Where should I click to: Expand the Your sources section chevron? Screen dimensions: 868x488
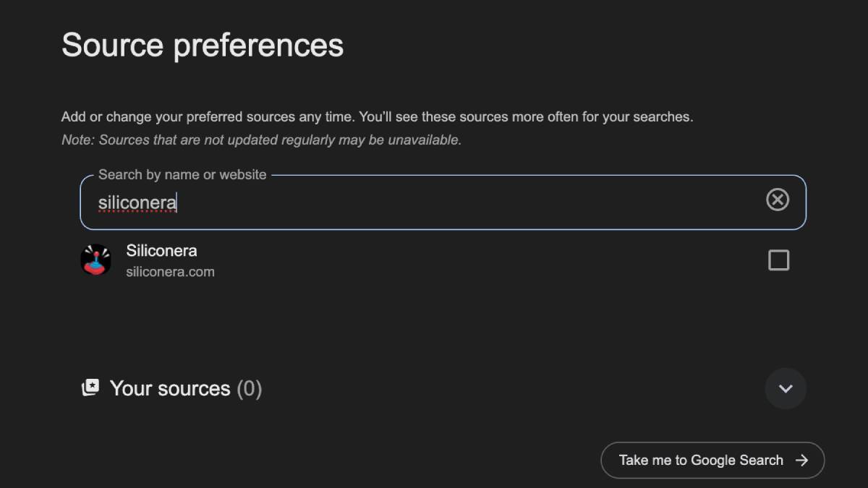pos(786,389)
